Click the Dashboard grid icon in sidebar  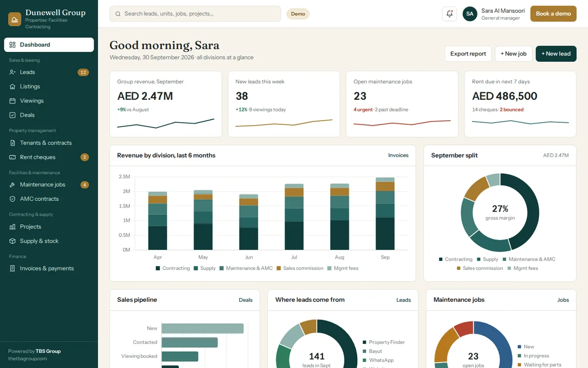[13, 45]
